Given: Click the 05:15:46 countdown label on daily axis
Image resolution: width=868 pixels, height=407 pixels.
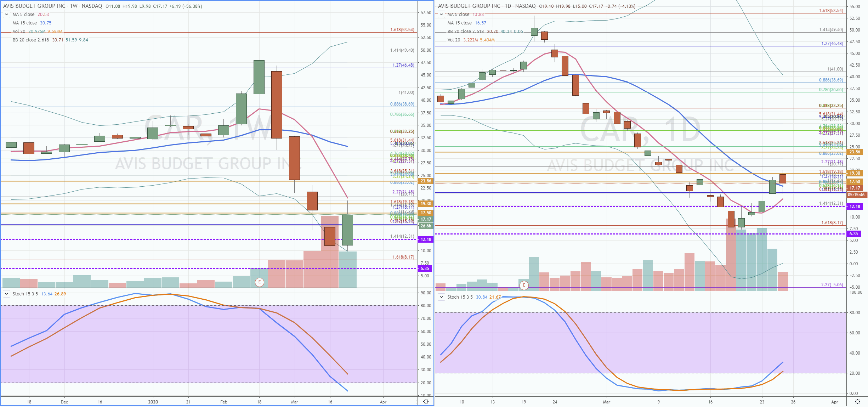Looking at the screenshot, I should [x=856, y=195].
